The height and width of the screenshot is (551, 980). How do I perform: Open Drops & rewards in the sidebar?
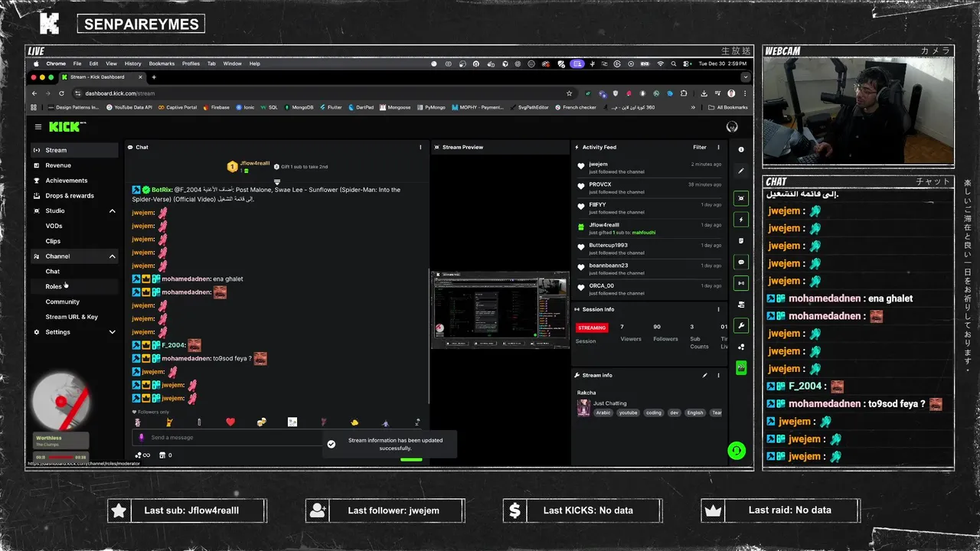tap(74, 196)
